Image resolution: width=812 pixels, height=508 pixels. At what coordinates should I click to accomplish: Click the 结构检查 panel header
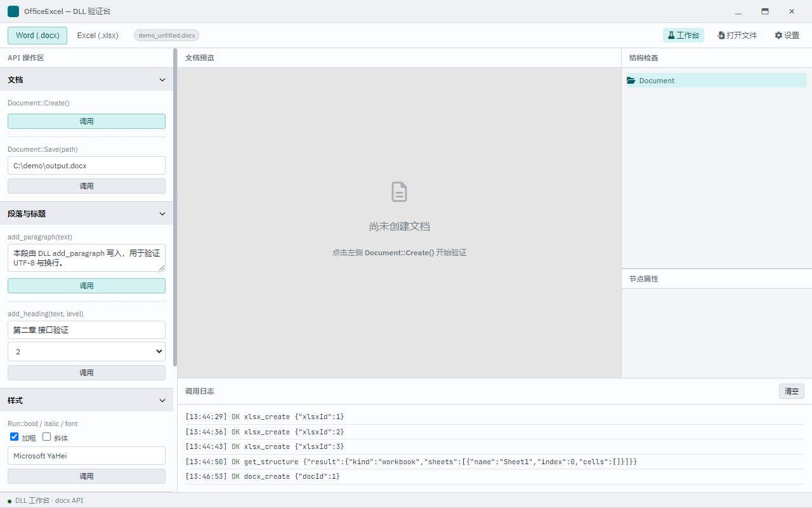[717, 58]
